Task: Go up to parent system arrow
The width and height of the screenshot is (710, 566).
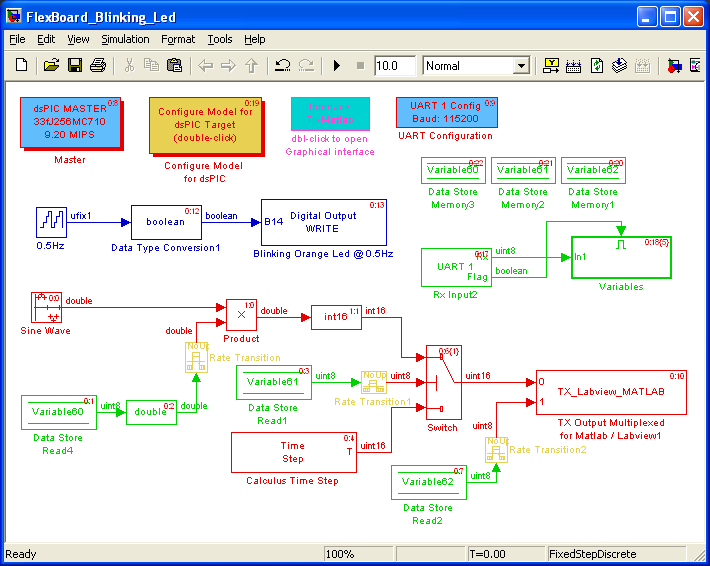Action: pyautogui.click(x=251, y=66)
